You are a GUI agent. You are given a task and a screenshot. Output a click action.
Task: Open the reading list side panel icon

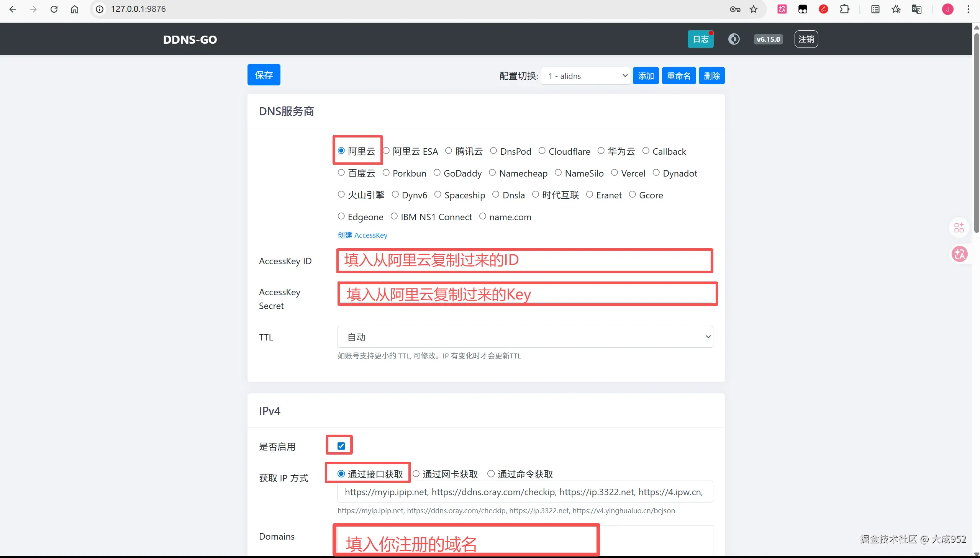click(x=875, y=9)
